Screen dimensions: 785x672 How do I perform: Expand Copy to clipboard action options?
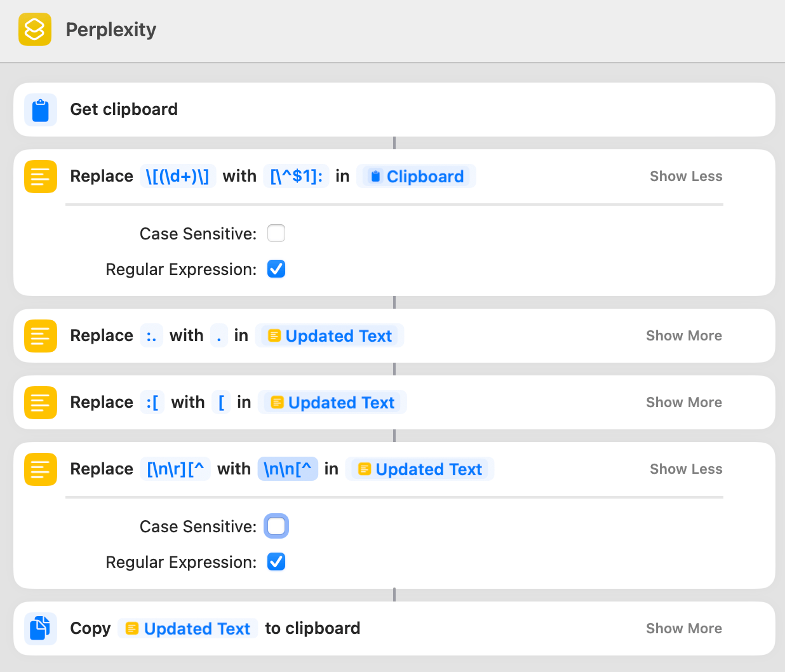coord(683,628)
